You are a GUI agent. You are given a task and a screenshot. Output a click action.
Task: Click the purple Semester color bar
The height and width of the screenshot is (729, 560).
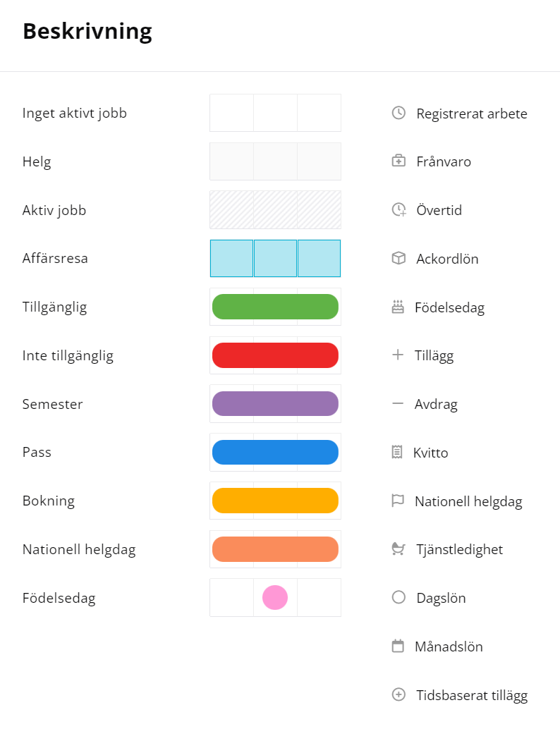275,404
